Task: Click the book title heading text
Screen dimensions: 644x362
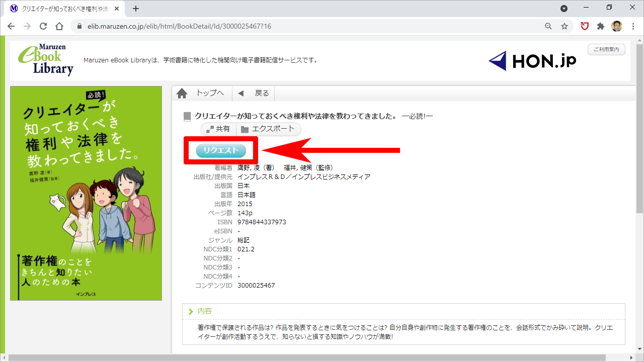Action: 314,116
